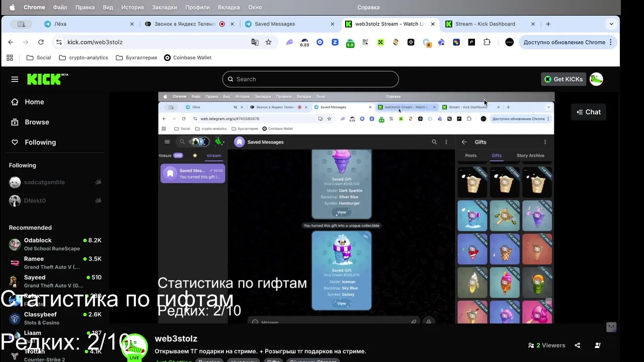Open the Chat panel

[589, 112]
